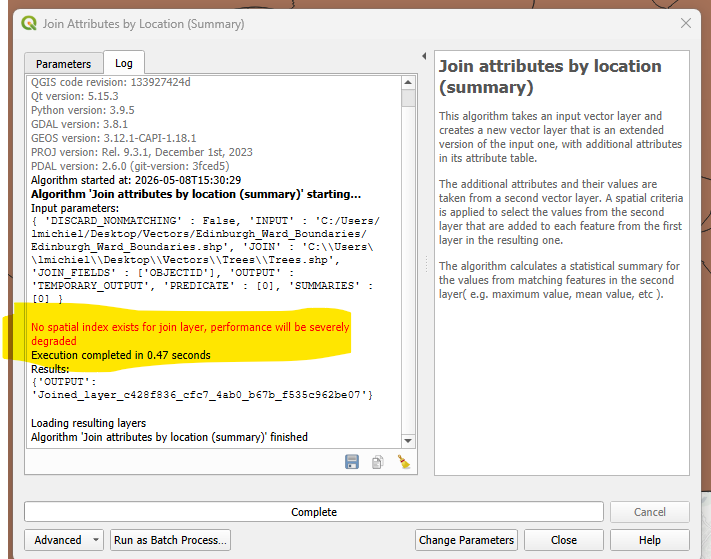
Task: Click the 'Qt version: 5.15.3' line
Action: tap(74, 96)
